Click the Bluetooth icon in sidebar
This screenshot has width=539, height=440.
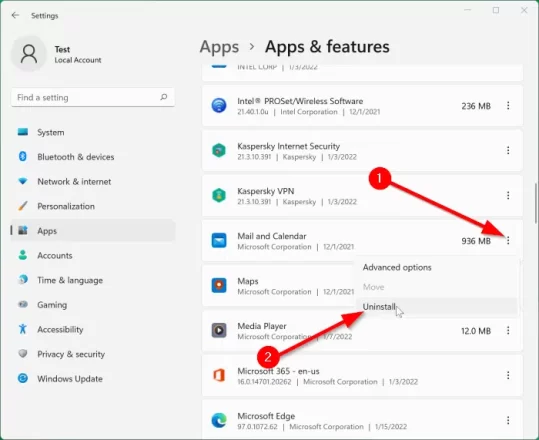pos(23,156)
